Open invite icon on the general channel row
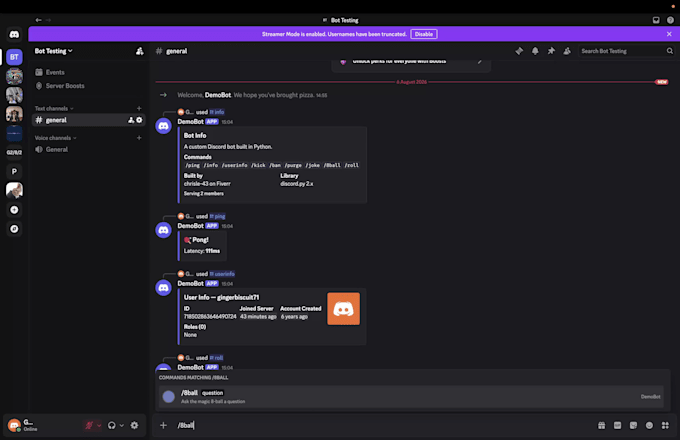 pos(131,120)
